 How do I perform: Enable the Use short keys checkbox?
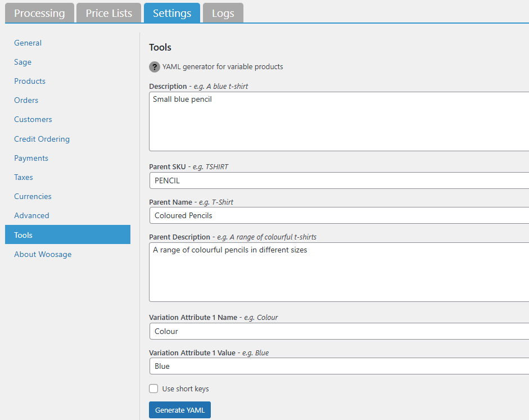(153, 389)
